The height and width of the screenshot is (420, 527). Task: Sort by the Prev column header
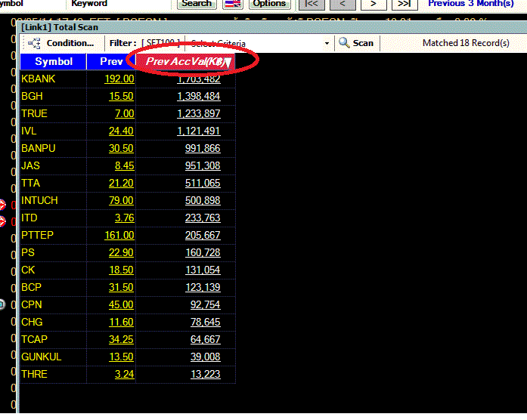click(111, 61)
